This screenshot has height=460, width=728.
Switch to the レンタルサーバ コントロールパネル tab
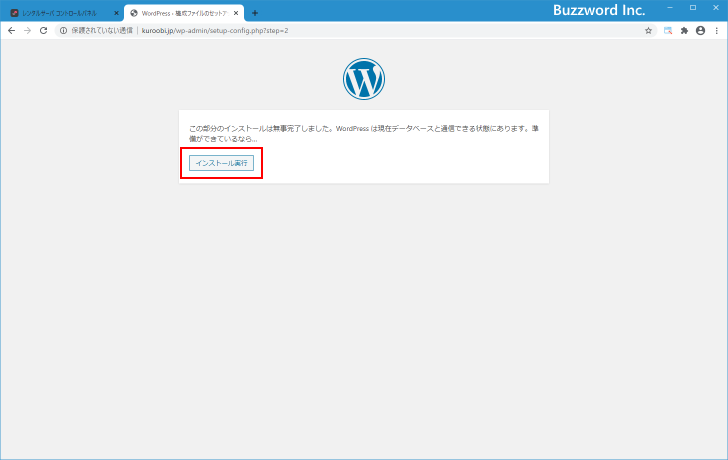[64, 13]
